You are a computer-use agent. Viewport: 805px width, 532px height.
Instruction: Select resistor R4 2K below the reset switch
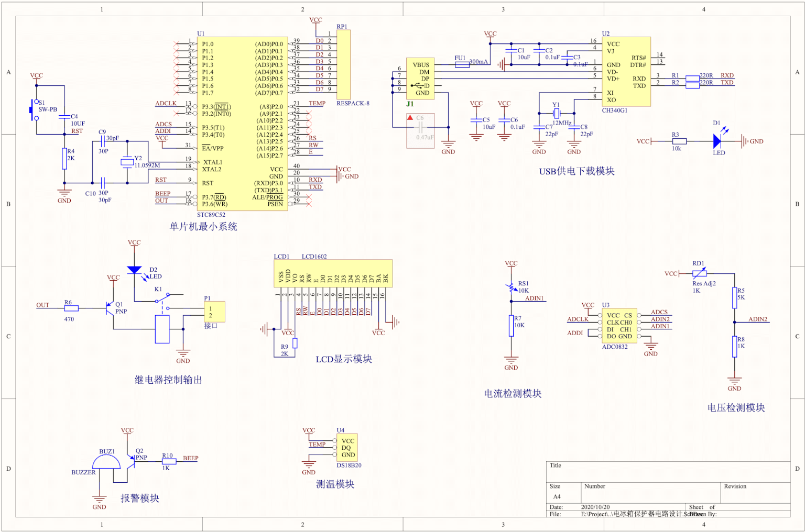click(64, 158)
